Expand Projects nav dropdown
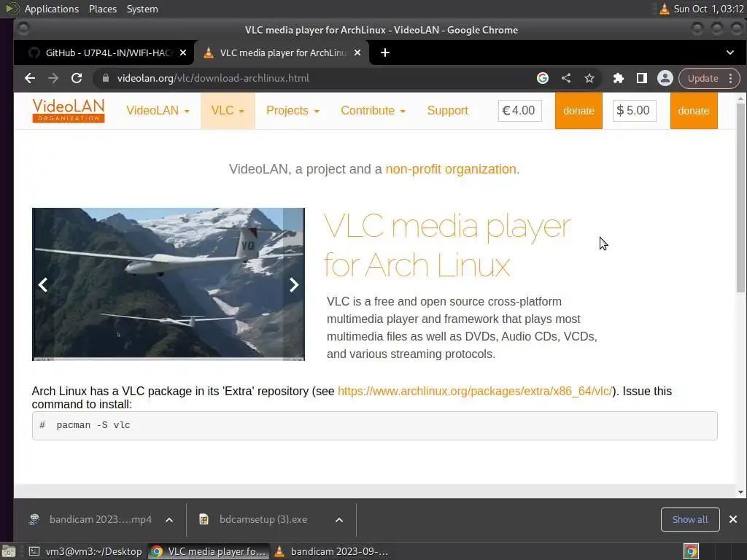This screenshot has height=560, width=747. (x=293, y=111)
